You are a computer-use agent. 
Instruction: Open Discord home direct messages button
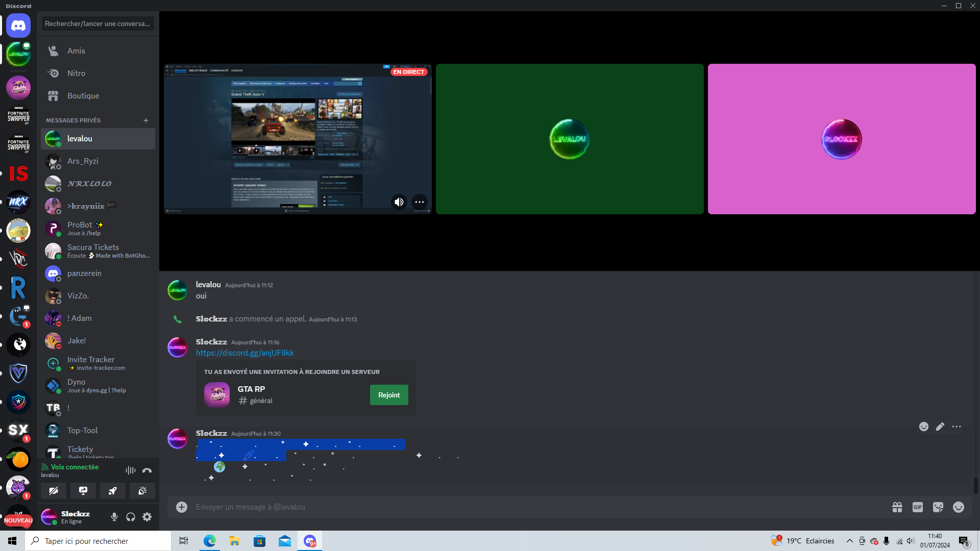coord(18,26)
